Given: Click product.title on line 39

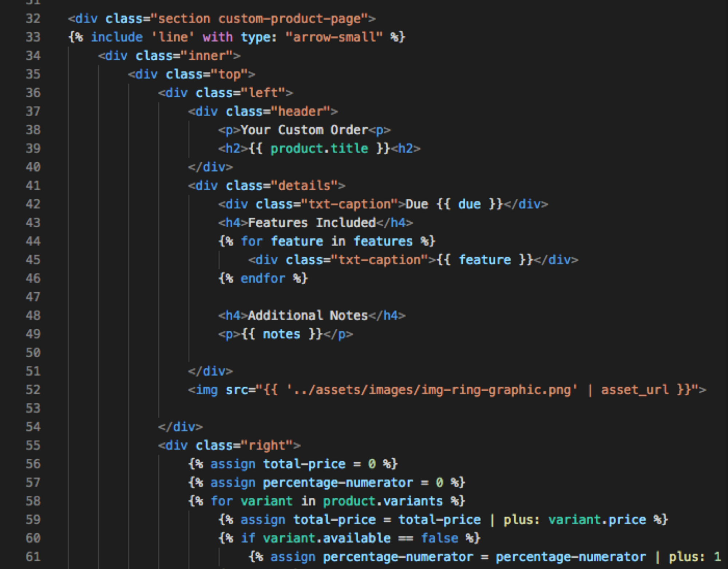Looking at the screenshot, I should pos(319,149).
